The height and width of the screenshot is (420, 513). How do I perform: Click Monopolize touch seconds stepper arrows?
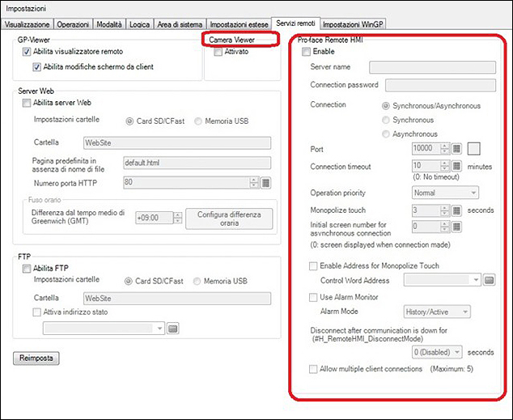(x=444, y=210)
